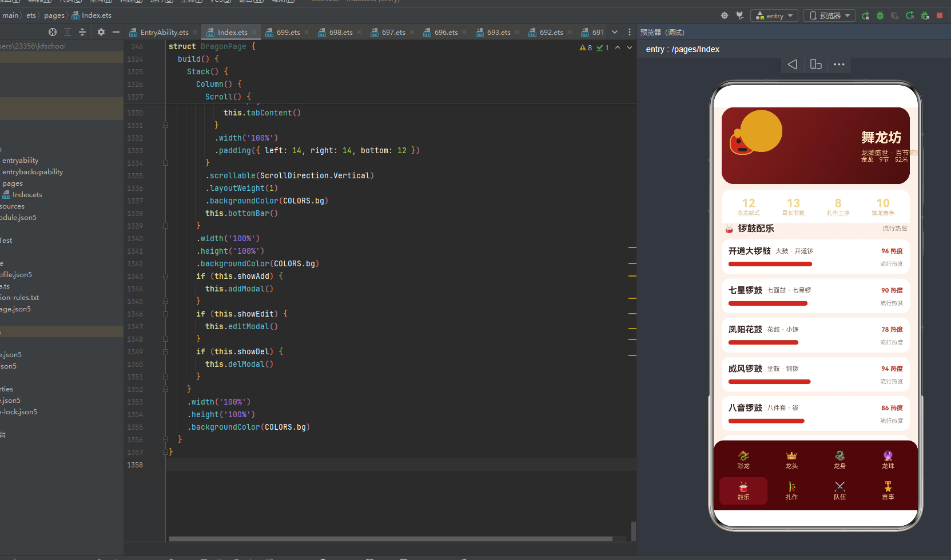
Task: Click the previewer Back triangle icon
Action: pos(792,65)
